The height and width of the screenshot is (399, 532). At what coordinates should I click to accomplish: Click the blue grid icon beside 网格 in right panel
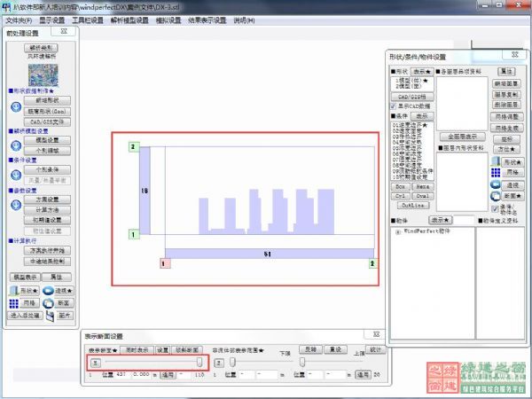495,173
